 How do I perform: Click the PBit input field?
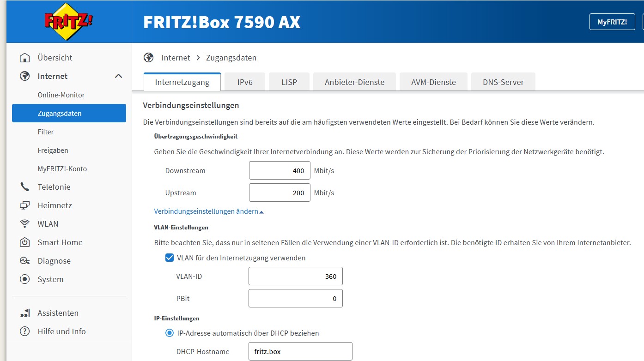click(296, 298)
